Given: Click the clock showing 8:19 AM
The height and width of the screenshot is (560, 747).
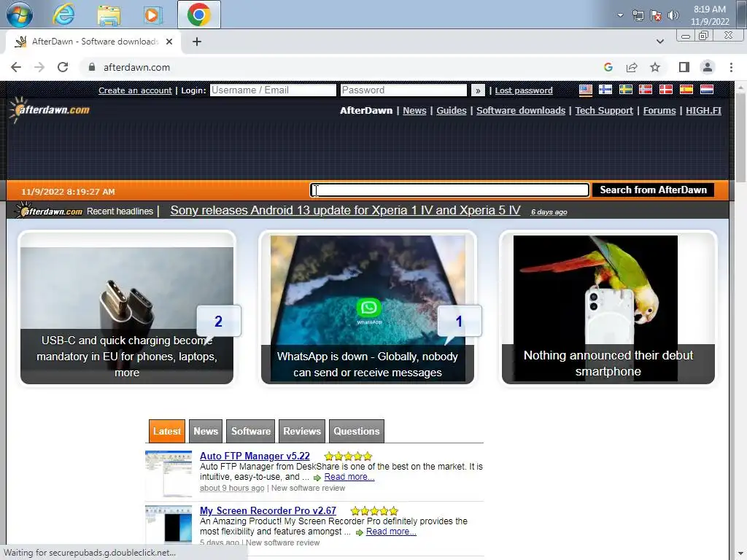Looking at the screenshot, I should coord(710,15).
